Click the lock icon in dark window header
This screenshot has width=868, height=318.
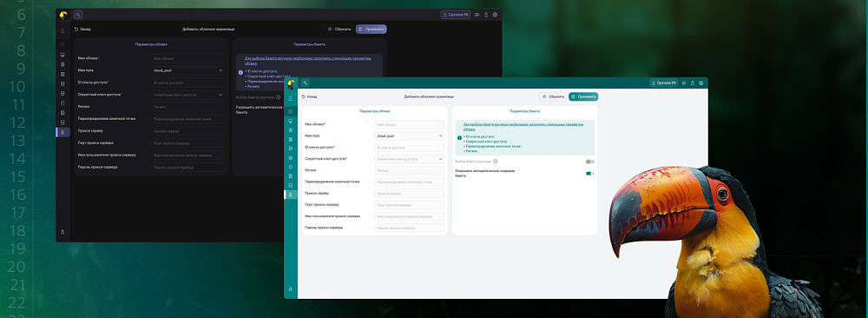tap(486, 15)
